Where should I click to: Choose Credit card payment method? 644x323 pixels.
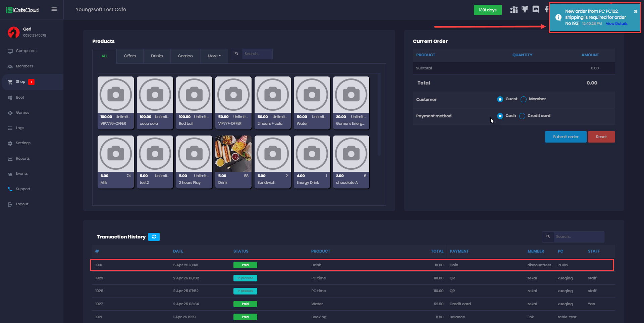pos(522,116)
